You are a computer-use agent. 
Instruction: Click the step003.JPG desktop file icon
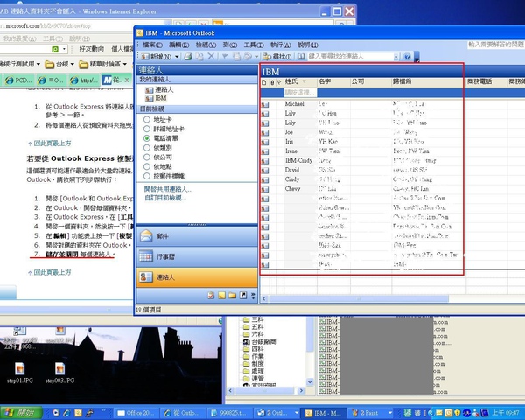[x=59, y=373]
